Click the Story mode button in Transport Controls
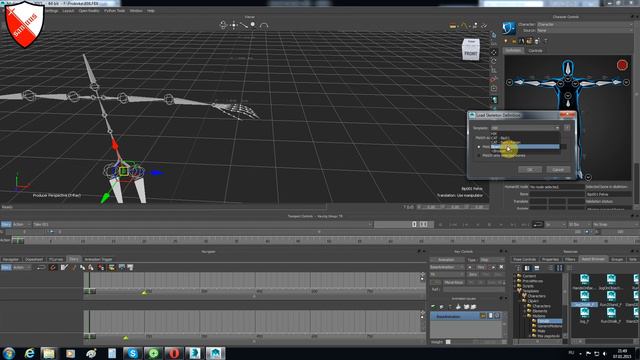 pos(6,224)
